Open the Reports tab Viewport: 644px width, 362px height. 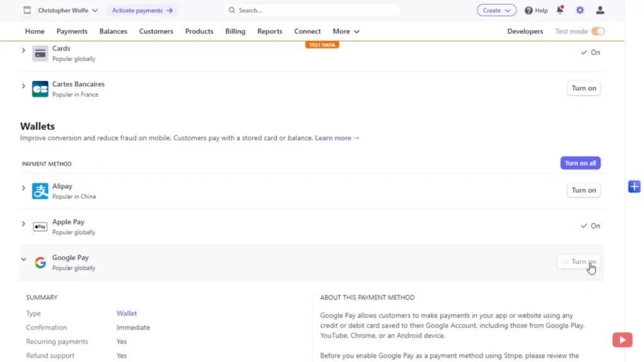tap(270, 31)
